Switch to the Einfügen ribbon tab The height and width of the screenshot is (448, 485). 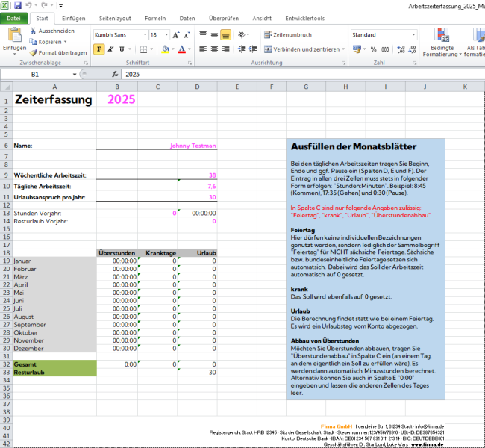(74, 18)
